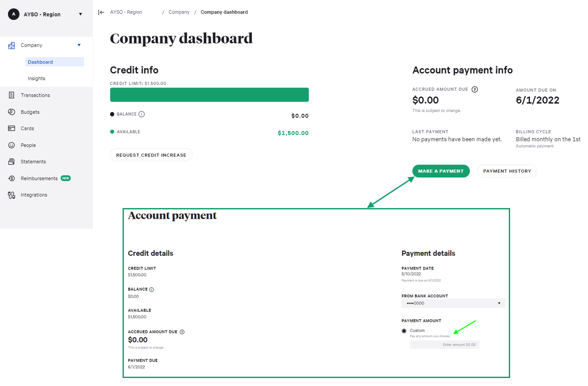Collapse the Company section chevron

(79, 45)
